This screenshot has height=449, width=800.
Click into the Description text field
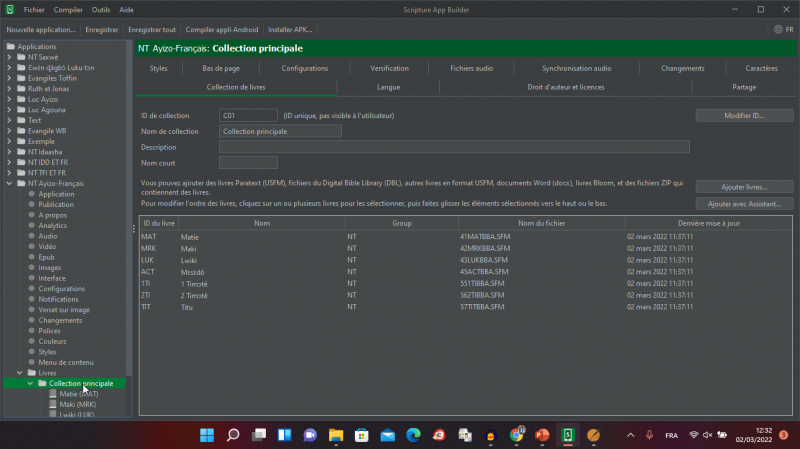(454, 147)
